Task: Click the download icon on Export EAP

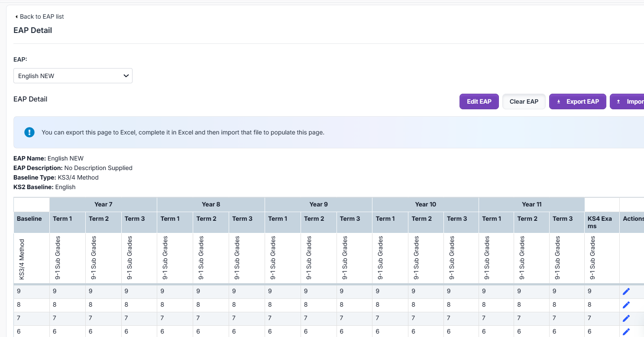Action: point(559,101)
